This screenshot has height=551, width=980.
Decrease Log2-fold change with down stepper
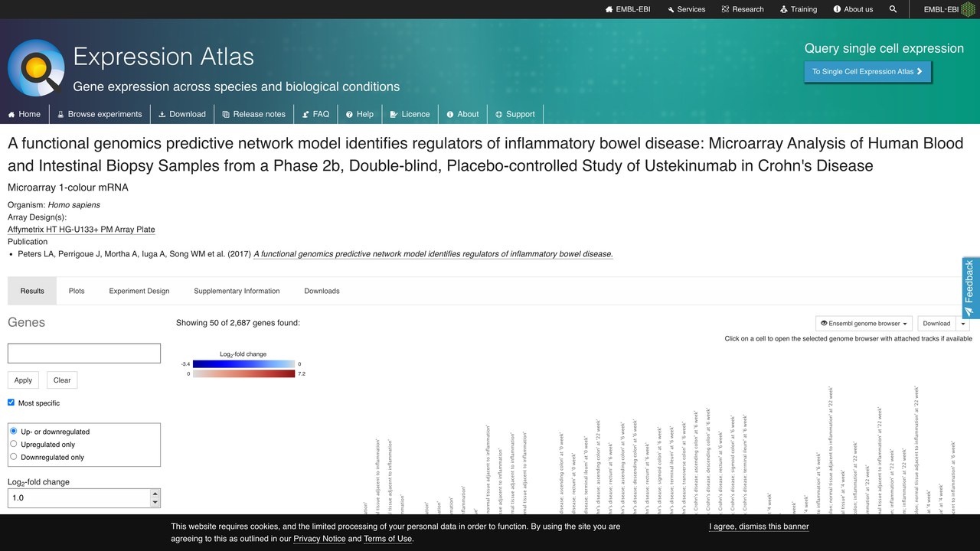[155, 502]
